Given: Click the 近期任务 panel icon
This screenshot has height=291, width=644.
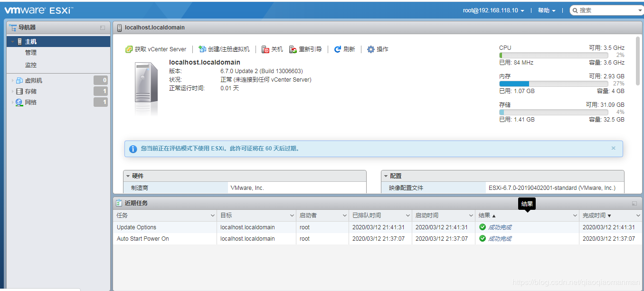Looking at the screenshot, I should click(x=119, y=203).
